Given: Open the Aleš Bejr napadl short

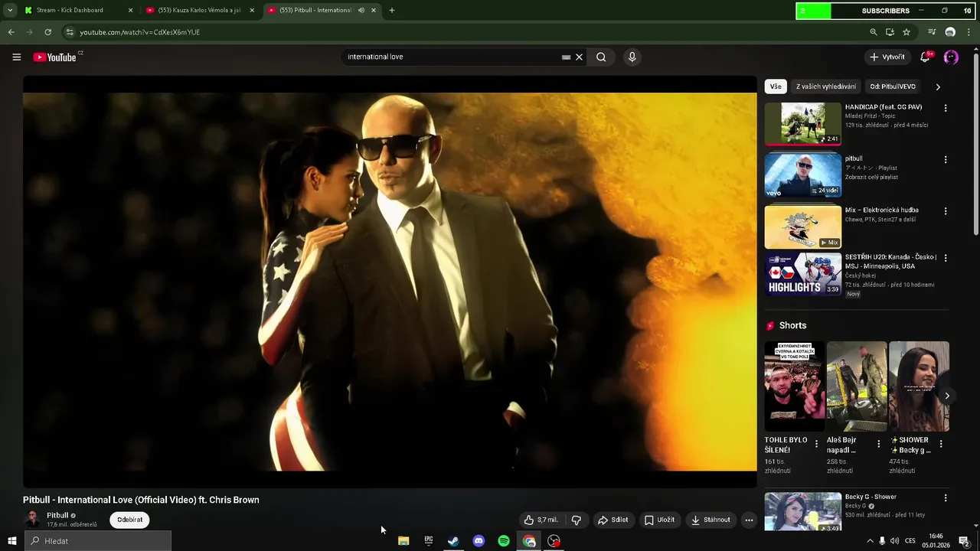Looking at the screenshot, I should pos(857,386).
